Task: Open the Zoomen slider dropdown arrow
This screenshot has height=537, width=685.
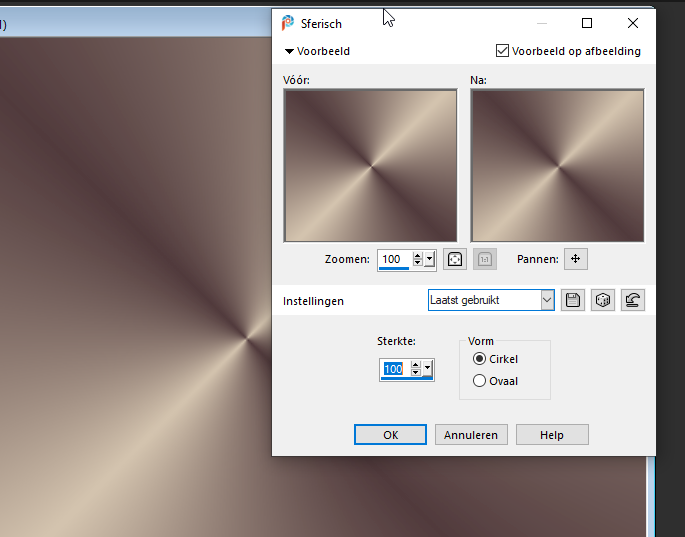Action: coord(430,259)
